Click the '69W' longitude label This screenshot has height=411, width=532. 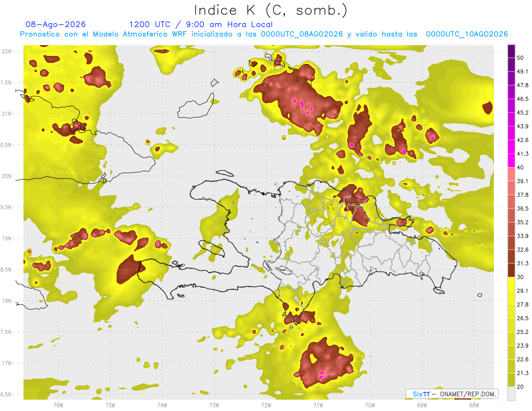(x=422, y=405)
